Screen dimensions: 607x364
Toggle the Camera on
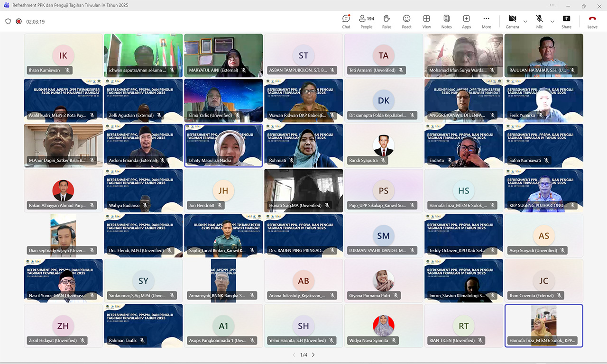point(512,21)
